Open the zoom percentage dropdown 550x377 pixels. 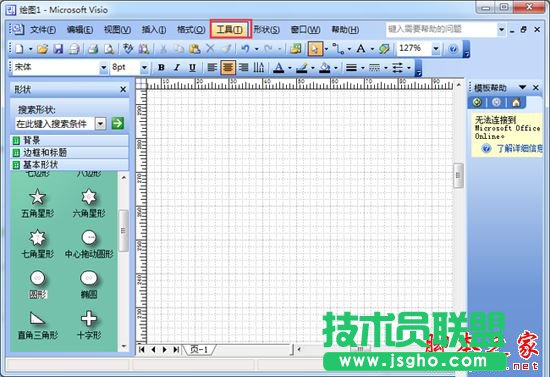(x=436, y=48)
